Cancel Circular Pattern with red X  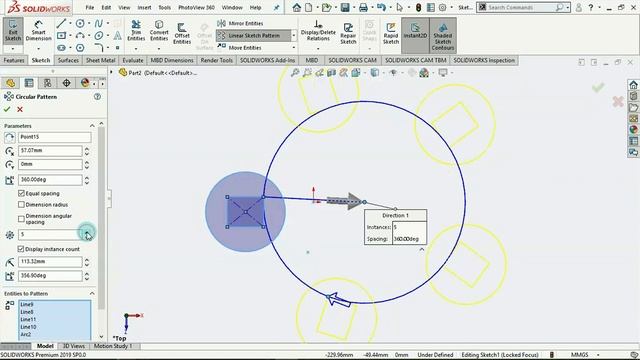tap(20, 109)
